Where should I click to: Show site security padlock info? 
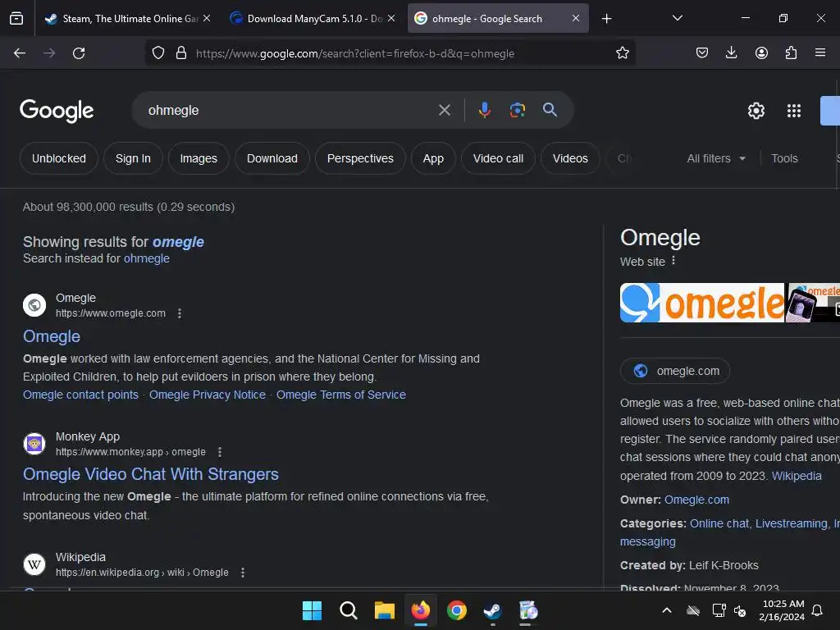pyautogui.click(x=181, y=53)
